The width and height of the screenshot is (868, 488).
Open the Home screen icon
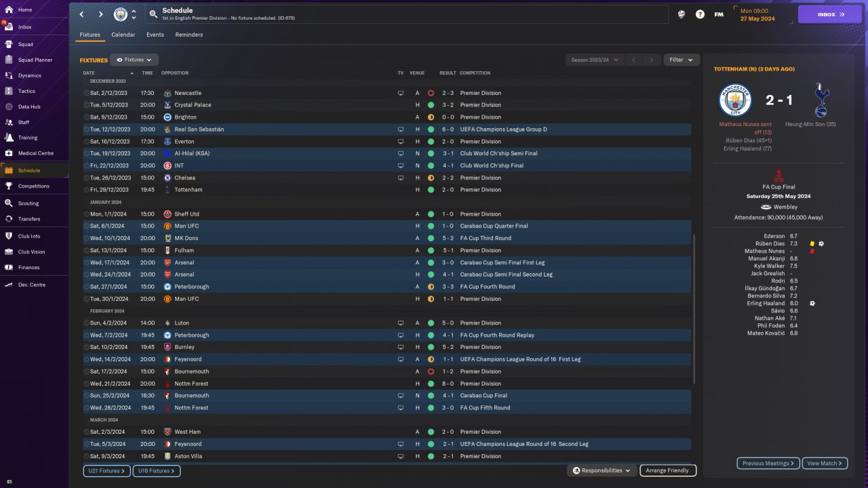9,9
